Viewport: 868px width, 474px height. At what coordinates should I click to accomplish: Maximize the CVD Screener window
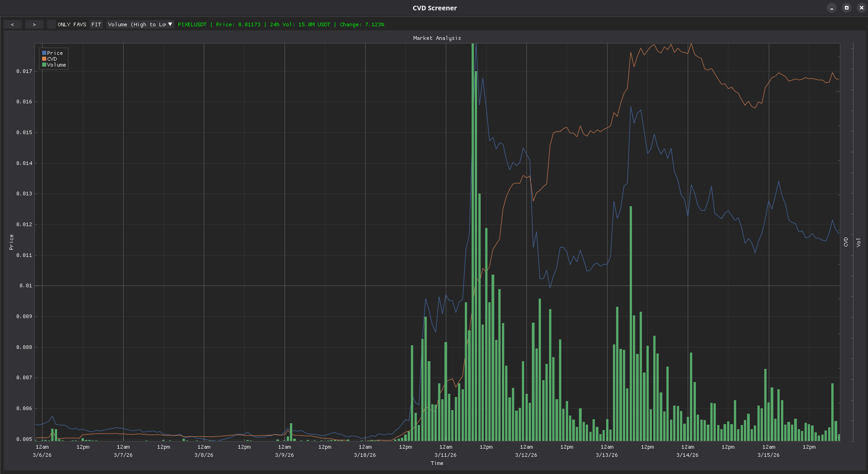tap(847, 8)
